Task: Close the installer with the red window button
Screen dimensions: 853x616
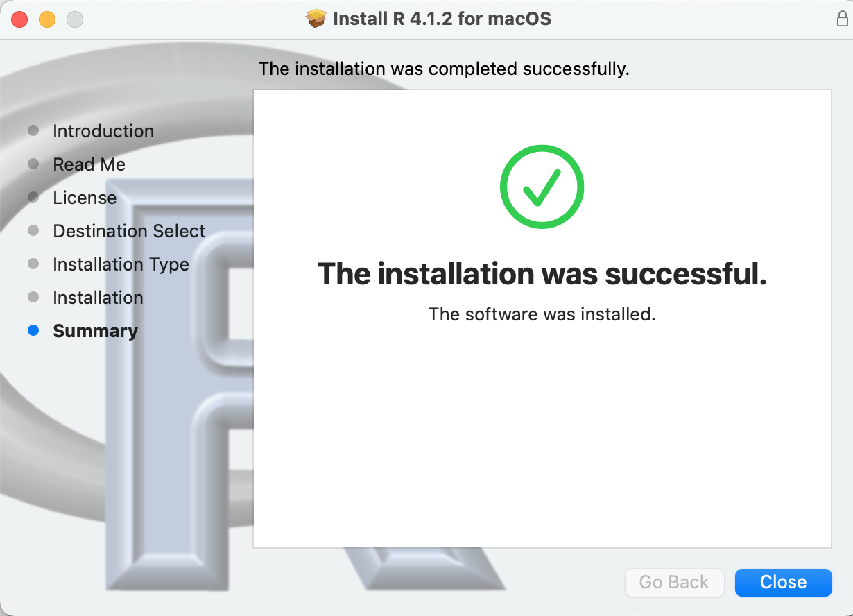Action: click(x=19, y=19)
